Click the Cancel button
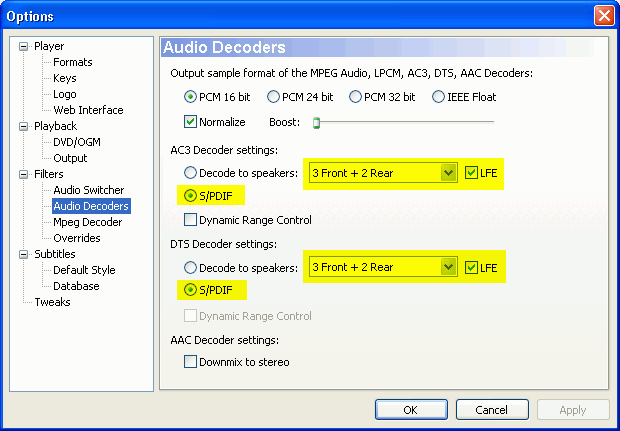Screen dimensions: 620x431 pyautogui.click(x=491, y=410)
